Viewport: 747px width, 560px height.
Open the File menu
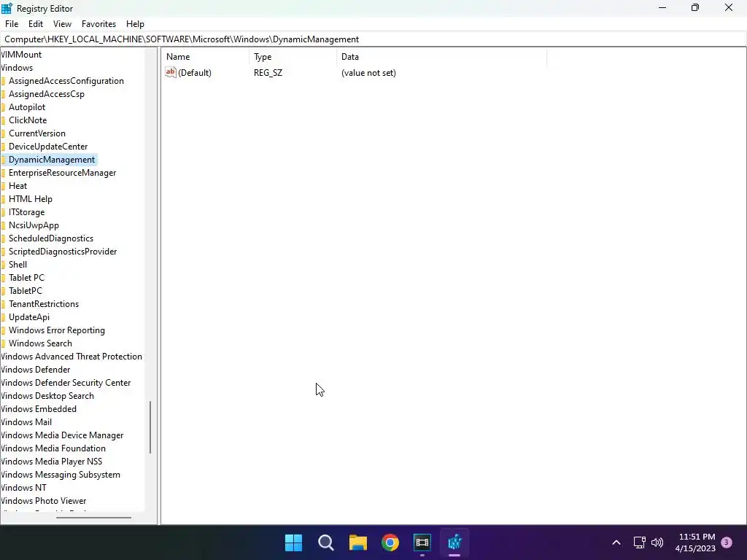click(12, 24)
